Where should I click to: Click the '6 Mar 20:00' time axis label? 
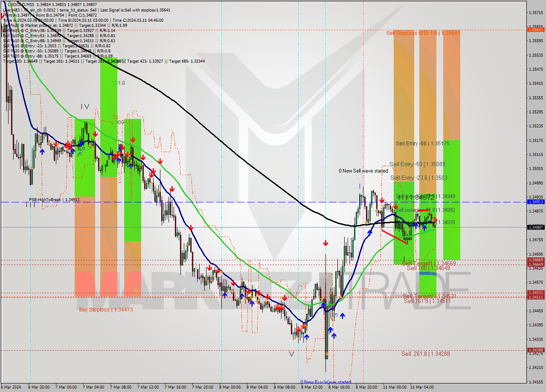39,387
